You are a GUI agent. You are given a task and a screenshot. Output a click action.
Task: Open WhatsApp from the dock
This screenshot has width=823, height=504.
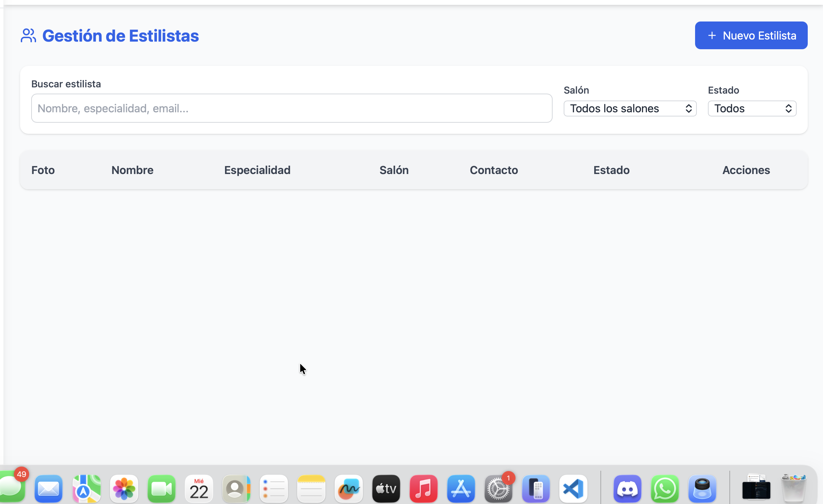click(x=665, y=489)
